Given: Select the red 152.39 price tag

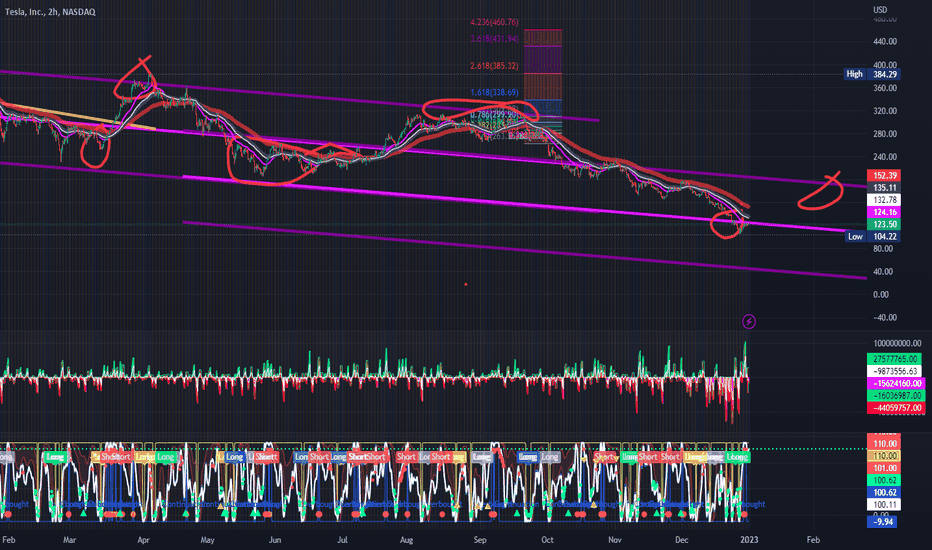Looking at the screenshot, I should pyautogui.click(x=884, y=175).
